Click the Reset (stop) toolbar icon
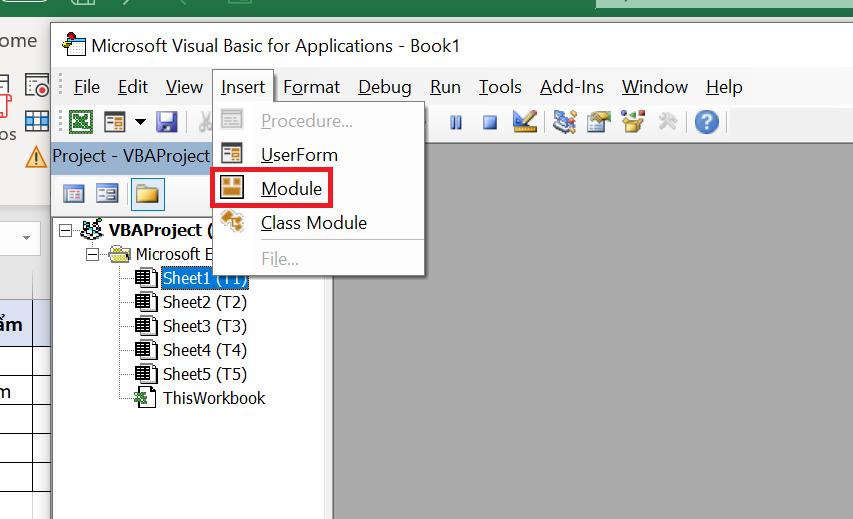The image size is (853, 519). pos(490,122)
